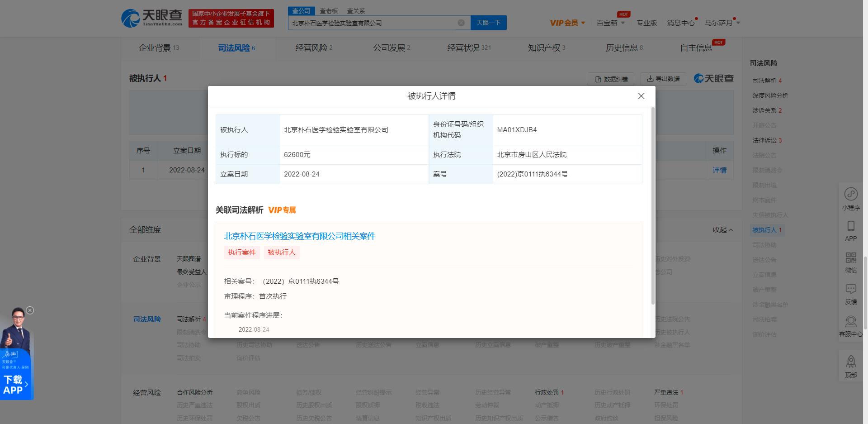Screen dimensions: 868x424
Task: Switch to 查关系 search tab
Action: pos(356,11)
